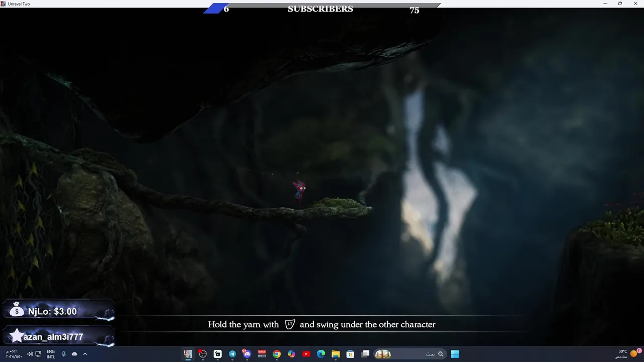This screenshot has width=644, height=362.
Task: Open OBS Studio from the taskbar
Action: [x=203, y=354]
